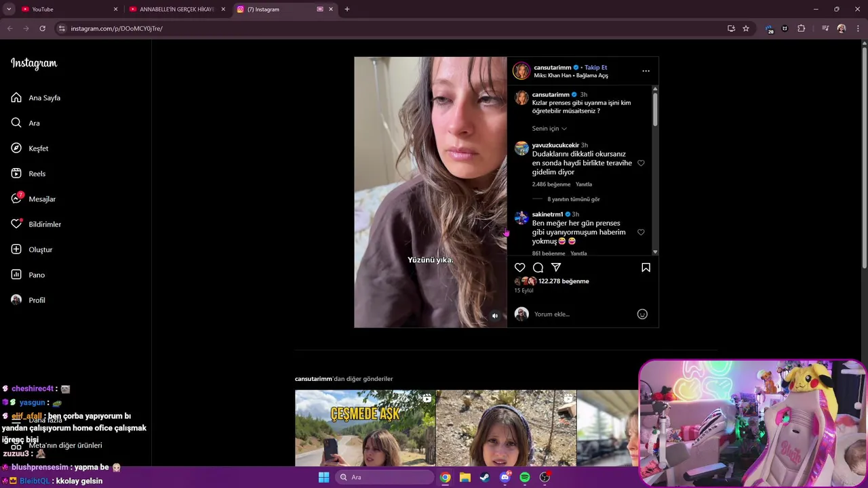The image size is (868, 488).
Task: Click the reel video player
Action: 431,192
